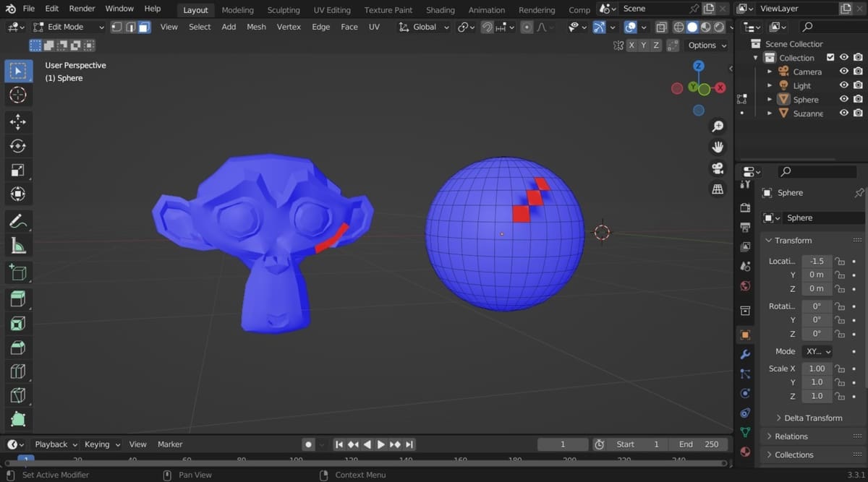The image size is (868, 482).
Task: Click the Blender logo menu
Action: click(11, 9)
